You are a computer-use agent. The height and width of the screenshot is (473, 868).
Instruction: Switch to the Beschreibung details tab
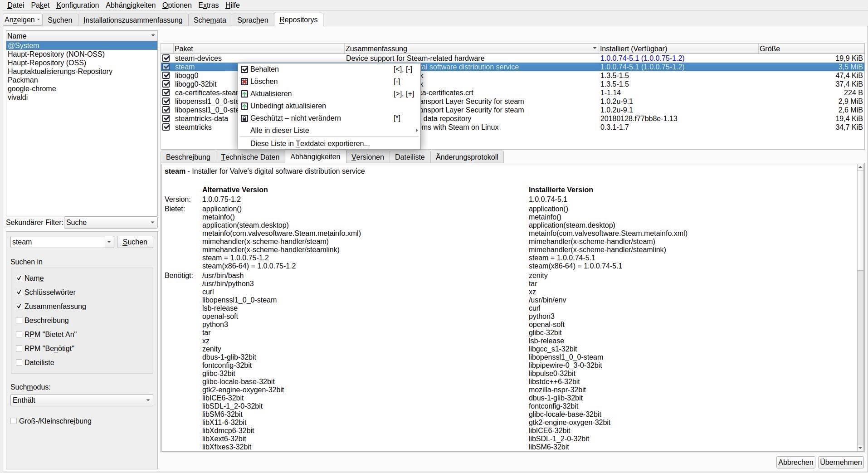click(x=188, y=157)
